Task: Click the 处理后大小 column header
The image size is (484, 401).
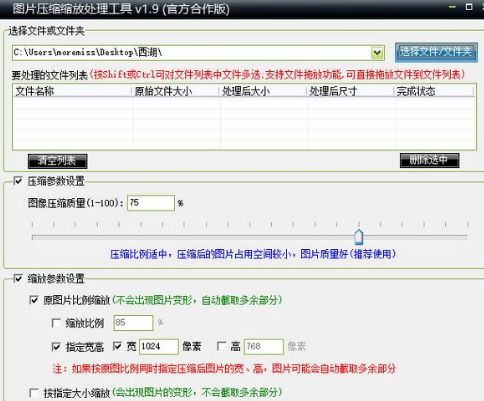Action: pyautogui.click(x=263, y=91)
